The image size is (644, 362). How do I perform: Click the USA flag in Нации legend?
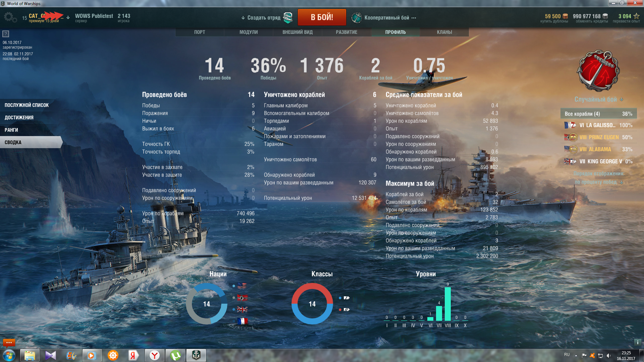pos(242,286)
